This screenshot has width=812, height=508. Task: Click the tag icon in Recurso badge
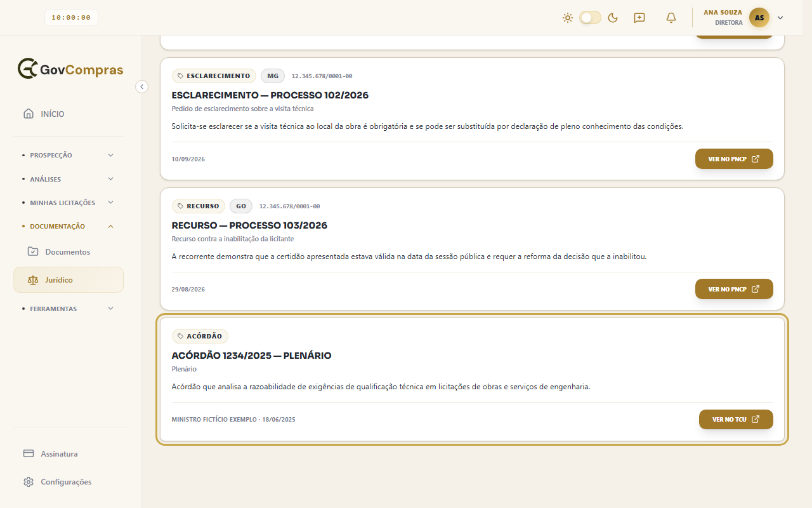click(x=181, y=206)
